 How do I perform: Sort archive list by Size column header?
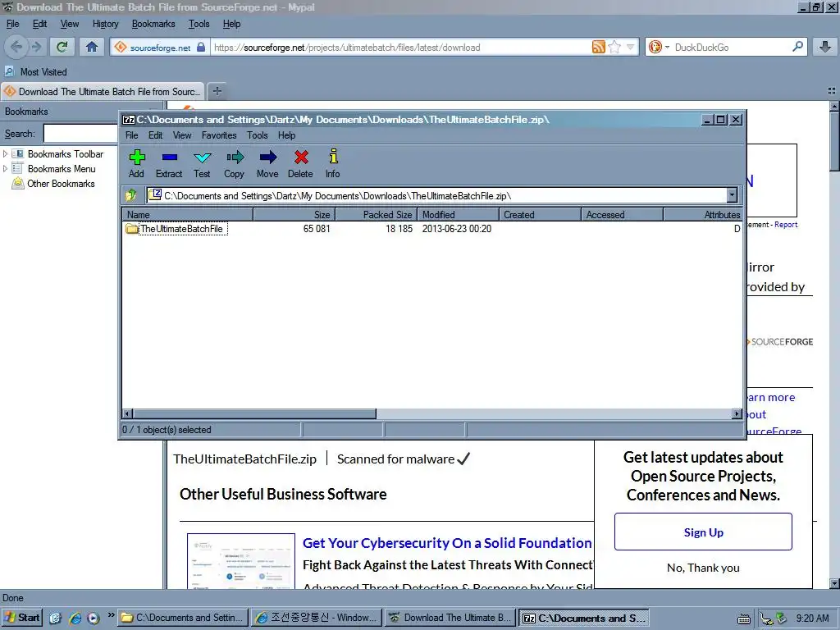point(294,214)
